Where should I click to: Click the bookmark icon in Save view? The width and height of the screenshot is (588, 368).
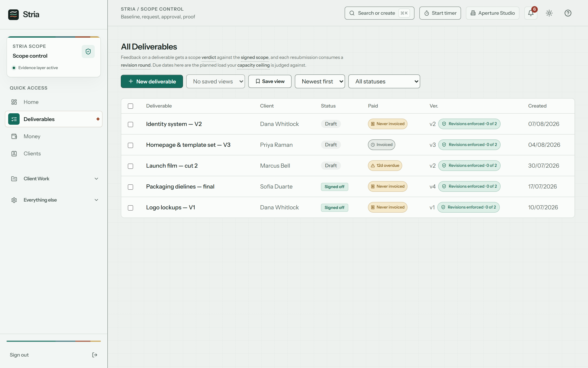click(x=258, y=81)
